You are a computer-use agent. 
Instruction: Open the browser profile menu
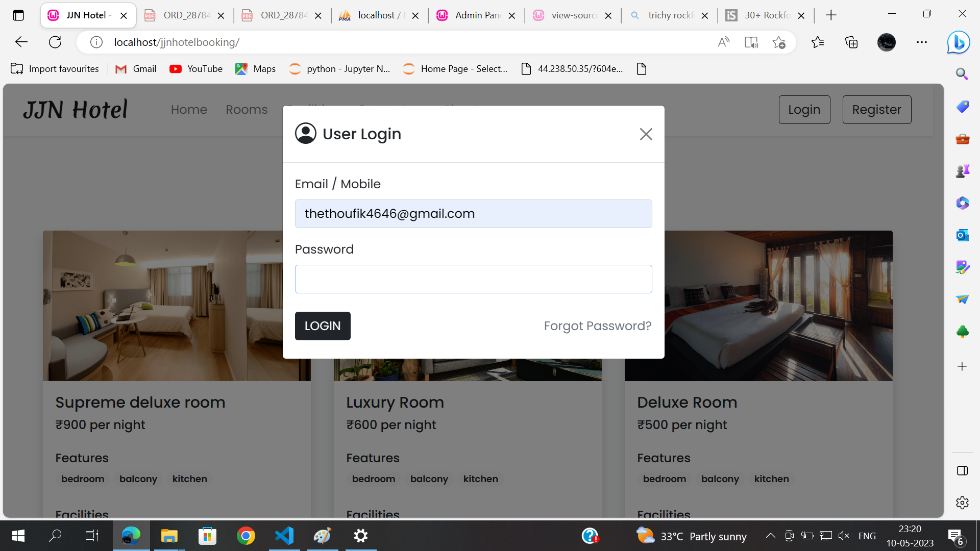[887, 42]
